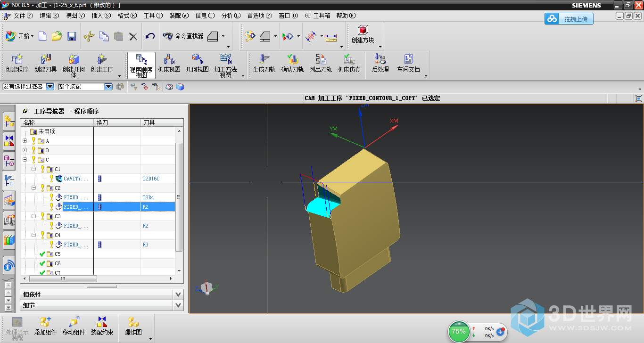Click 创建工序 create operation
The image size is (644, 343).
[102, 64]
